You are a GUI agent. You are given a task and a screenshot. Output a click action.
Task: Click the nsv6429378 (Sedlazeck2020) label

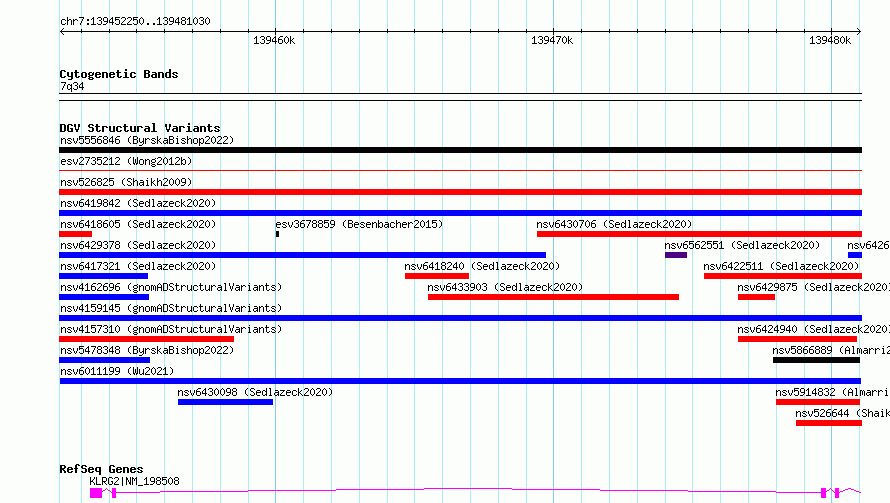pyautogui.click(x=138, y=245)
